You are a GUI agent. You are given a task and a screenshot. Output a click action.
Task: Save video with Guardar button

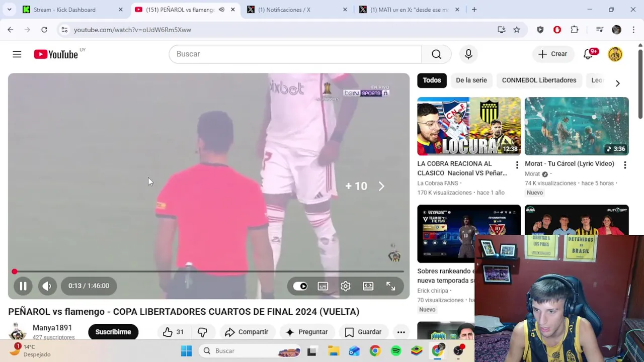click(363, 332)
